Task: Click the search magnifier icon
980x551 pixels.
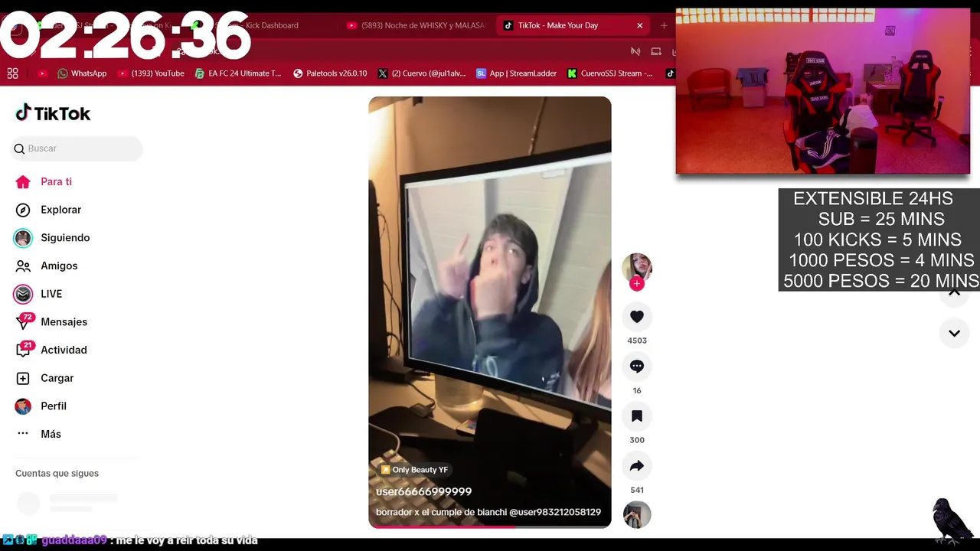Action: (19, 148)
